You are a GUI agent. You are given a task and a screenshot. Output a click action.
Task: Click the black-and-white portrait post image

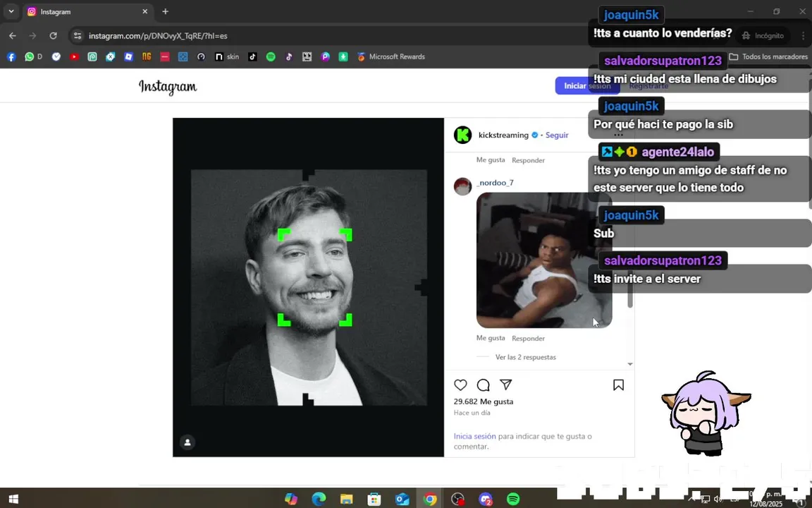pos(308,287)
